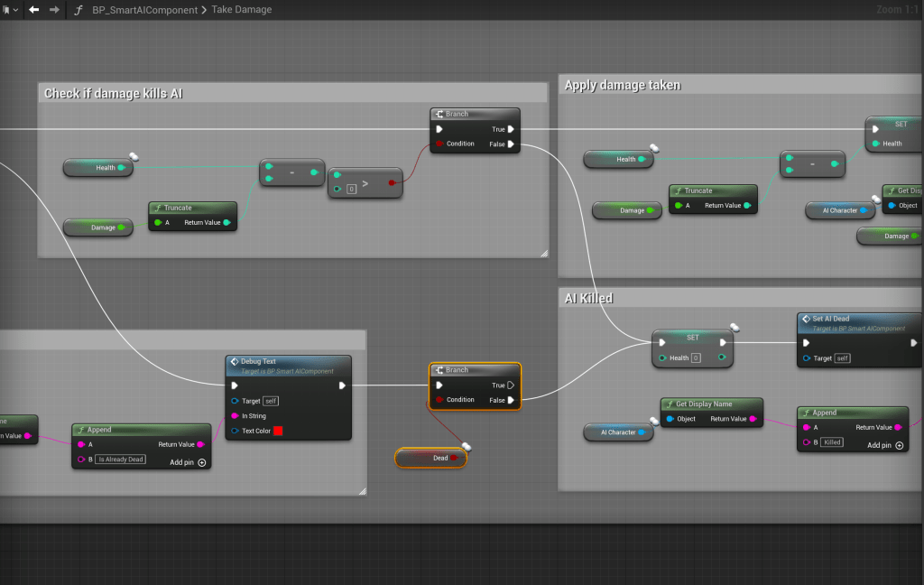This screenshot has width=924, height=585.
Task: Click Add pin on the 'Killed' Append node
Action: tap(885, 445)
